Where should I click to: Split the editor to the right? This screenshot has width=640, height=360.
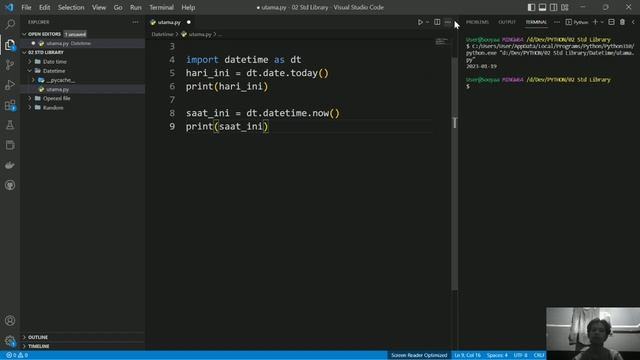point(437,22)
